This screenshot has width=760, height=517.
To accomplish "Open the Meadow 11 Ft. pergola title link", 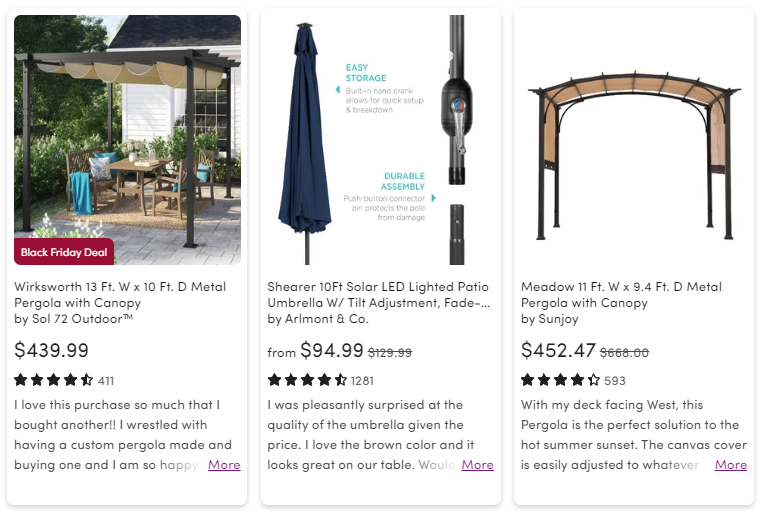I will point(621,295).
